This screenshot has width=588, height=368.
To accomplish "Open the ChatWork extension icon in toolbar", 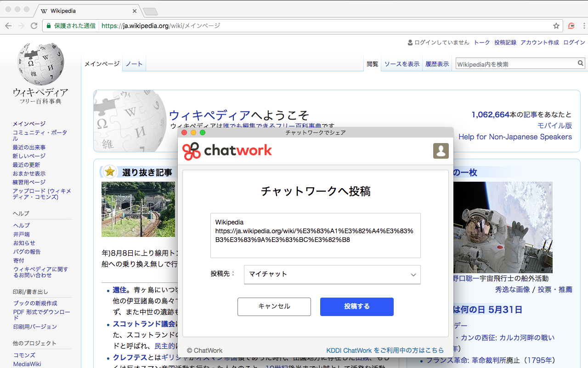I will [x=571, y=26].
